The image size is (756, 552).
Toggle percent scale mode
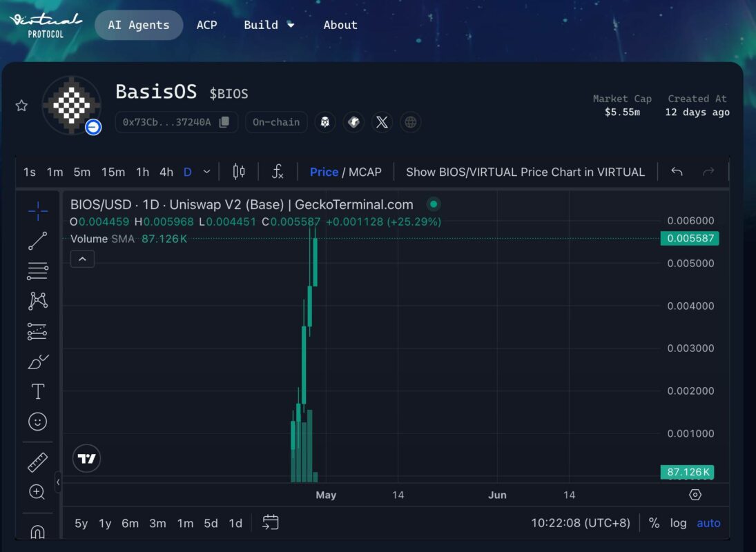pyautogui.click(x=654, y=523)
